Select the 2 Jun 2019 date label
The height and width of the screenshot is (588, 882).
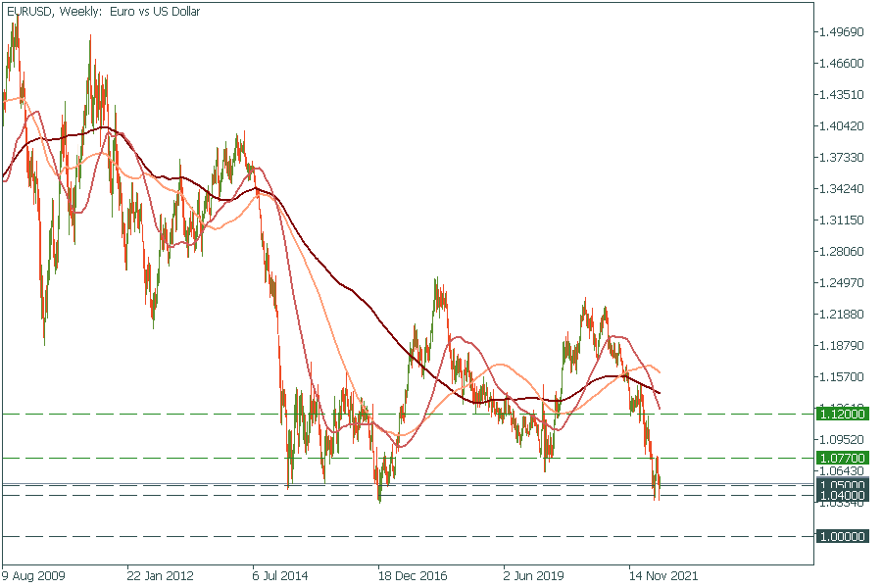point(536,575)
